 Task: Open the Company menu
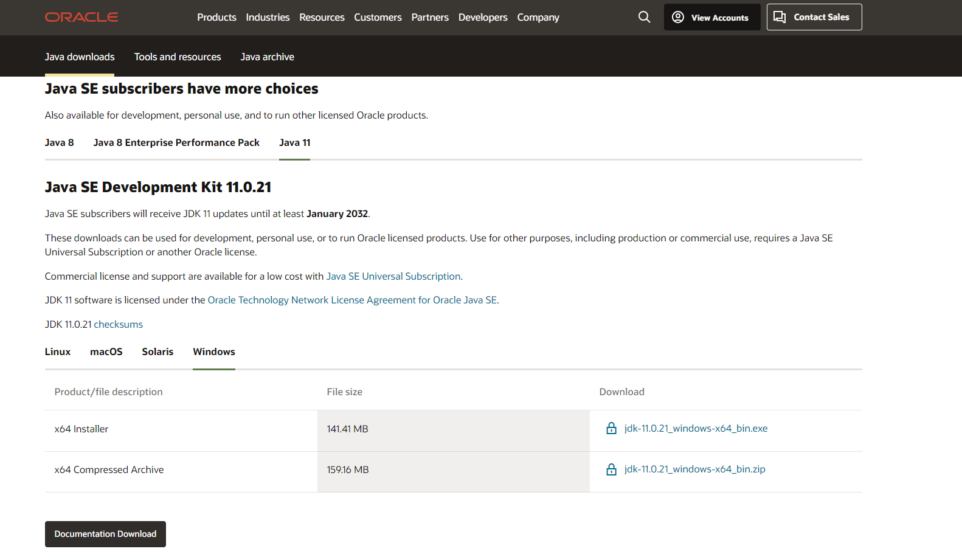click(538, 17)
